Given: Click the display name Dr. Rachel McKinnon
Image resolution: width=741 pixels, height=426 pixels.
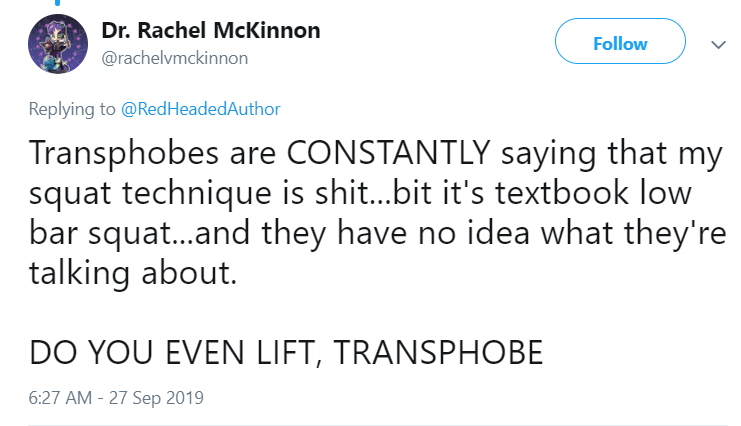Looking at the screenshot, I should (211, 30).
